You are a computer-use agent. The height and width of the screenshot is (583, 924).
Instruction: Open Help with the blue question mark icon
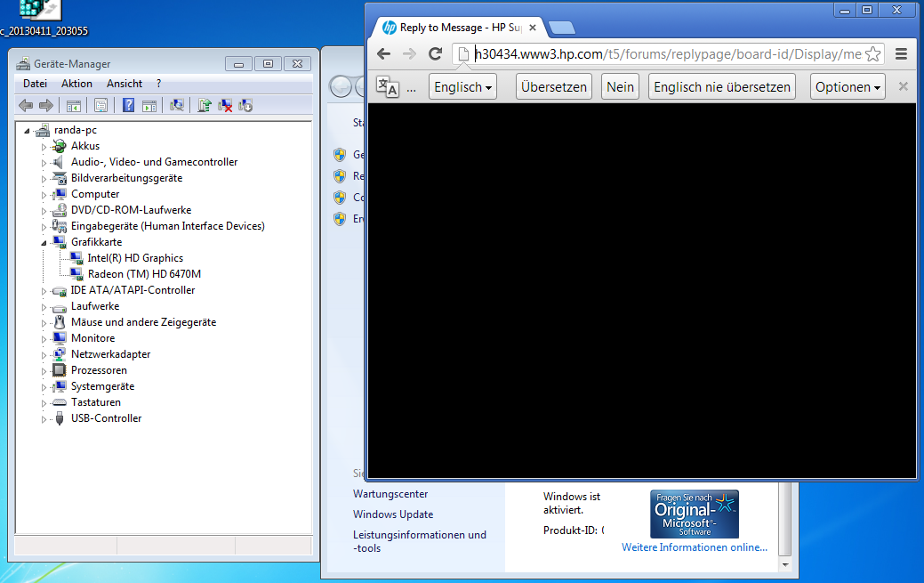[x=128, y=106]
